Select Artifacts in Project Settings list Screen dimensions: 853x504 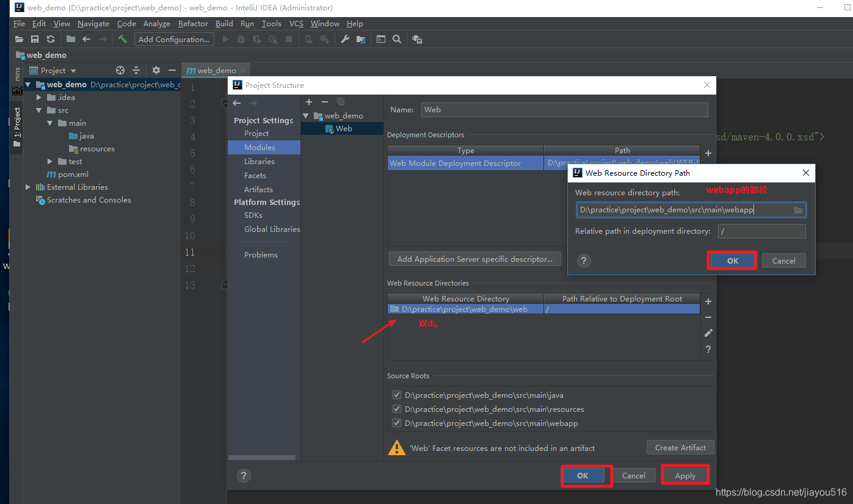pyautogui.click(x=258, y=190)
